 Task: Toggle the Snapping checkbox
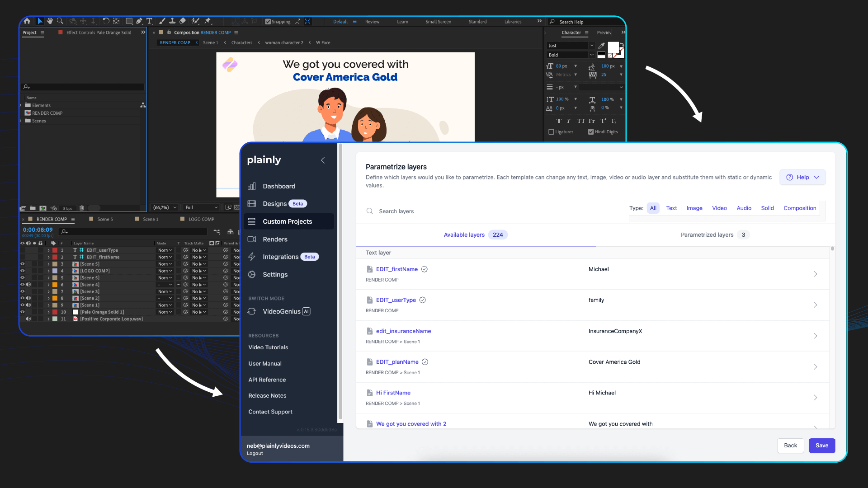[268, 22]
